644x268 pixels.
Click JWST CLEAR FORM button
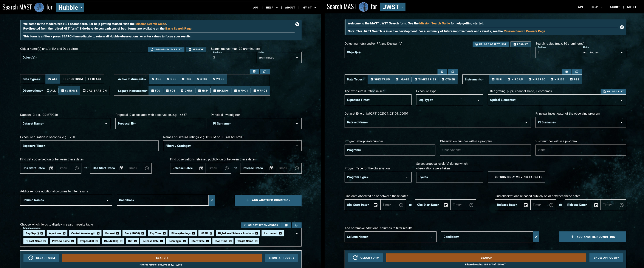[x=365, y=257]
